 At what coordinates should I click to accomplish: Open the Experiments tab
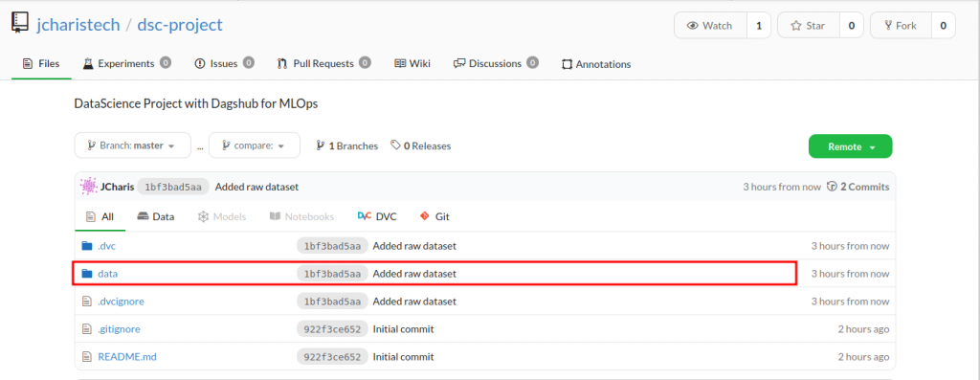tap(127, 63)
